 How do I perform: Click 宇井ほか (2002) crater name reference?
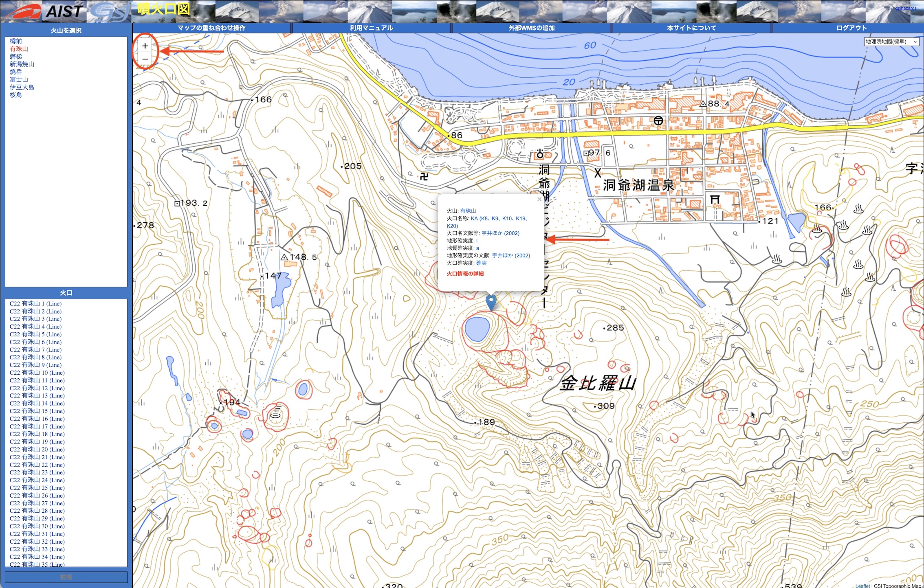pos(500,233)
